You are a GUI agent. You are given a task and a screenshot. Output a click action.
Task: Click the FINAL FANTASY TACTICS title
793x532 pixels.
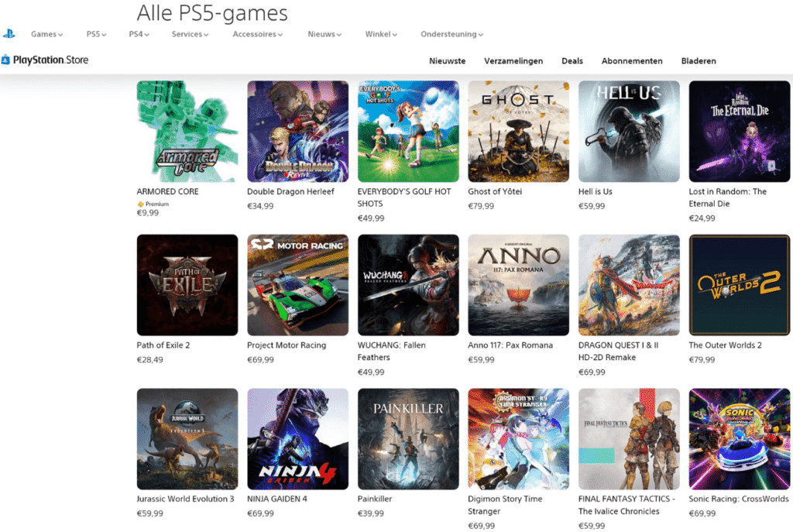[x=627, y=505]
